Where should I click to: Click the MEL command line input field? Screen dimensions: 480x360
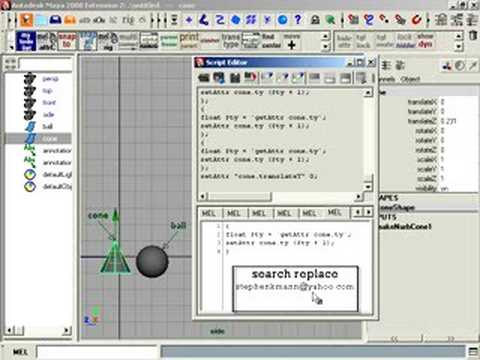[x=97, y=352]
